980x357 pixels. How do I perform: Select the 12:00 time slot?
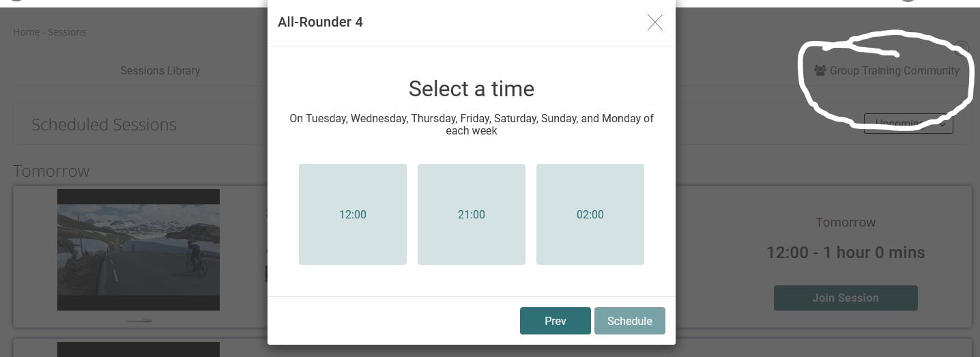[353, 214]
